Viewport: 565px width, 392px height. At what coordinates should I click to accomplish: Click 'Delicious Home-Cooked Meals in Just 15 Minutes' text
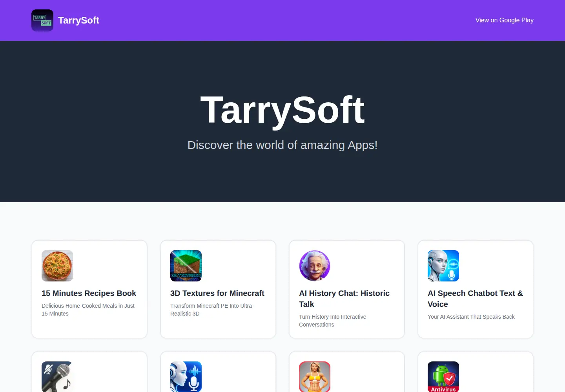(x=88, y=310)
